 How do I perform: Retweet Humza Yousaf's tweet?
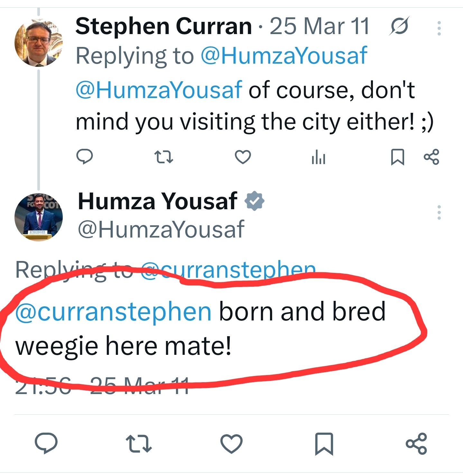[139, 444]
